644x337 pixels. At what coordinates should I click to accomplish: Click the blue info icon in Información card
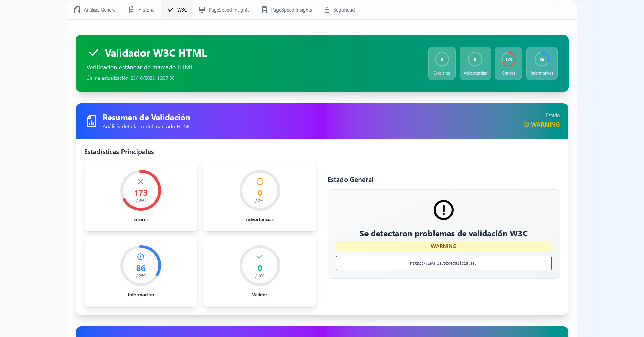[x=141, y=257]
